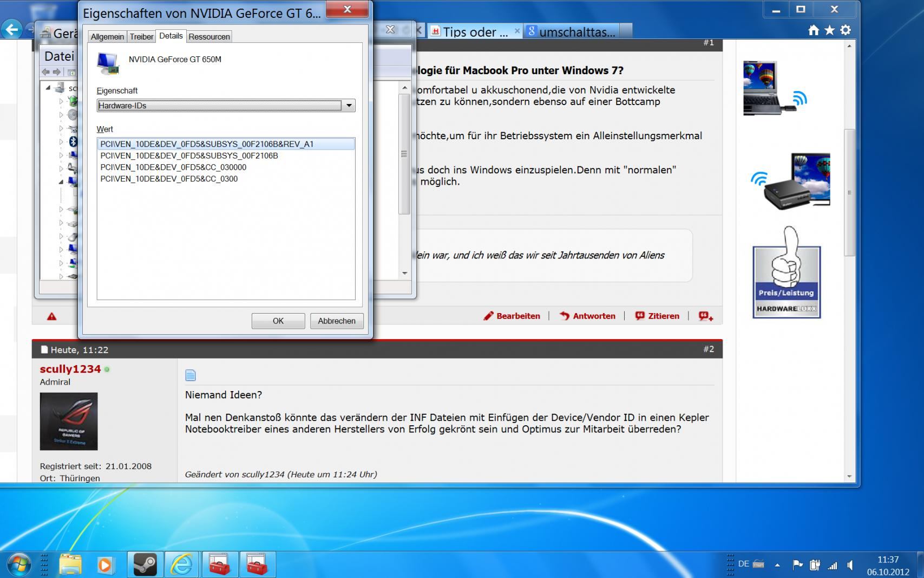Click the Antworten link in post #1

coord(587,316)
